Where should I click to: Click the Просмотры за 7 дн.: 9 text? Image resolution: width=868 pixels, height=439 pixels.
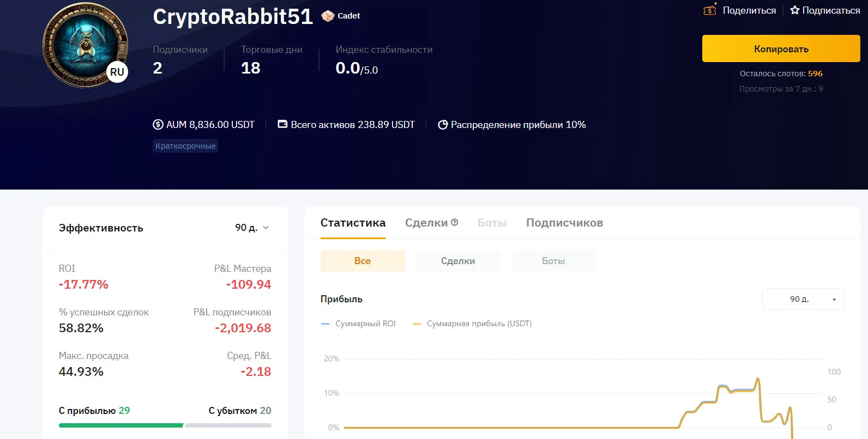click(781, 89)
